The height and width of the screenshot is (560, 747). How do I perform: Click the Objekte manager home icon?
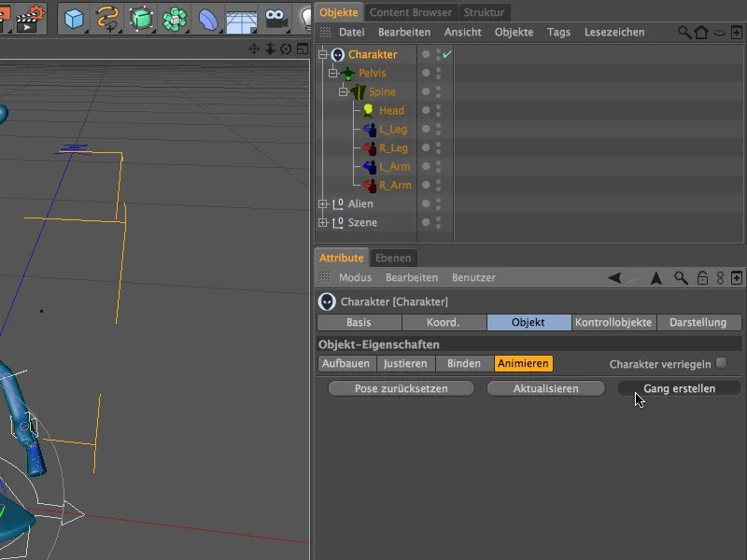point(701,33)
